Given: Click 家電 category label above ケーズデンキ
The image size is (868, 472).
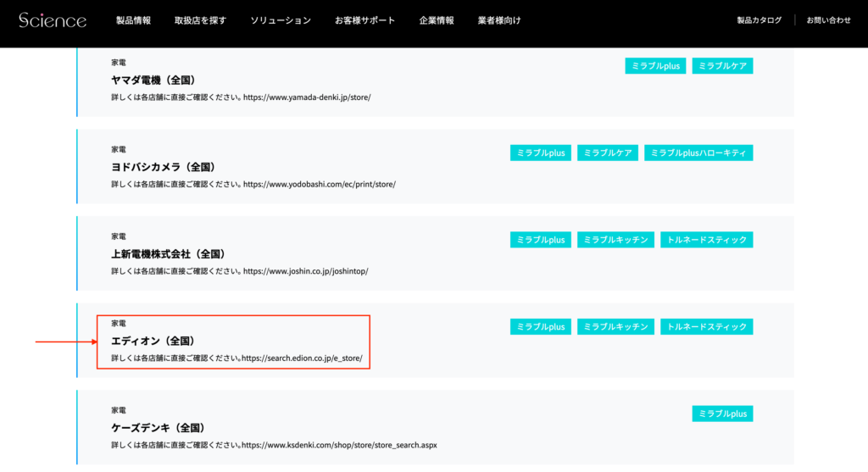Looking at the screenshot, I should pyautogui.click(x=119, y=410).
